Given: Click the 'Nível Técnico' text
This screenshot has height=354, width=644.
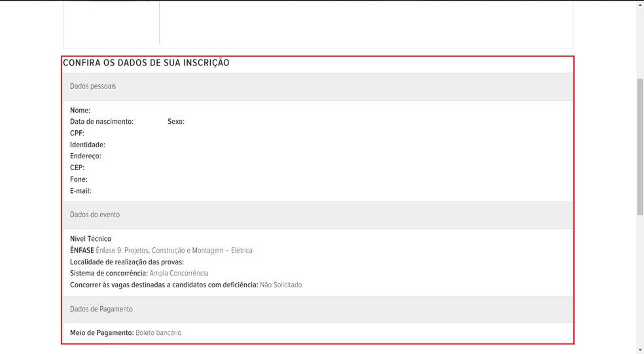Looking at the screenshot, I should click(x=90, y=239).
